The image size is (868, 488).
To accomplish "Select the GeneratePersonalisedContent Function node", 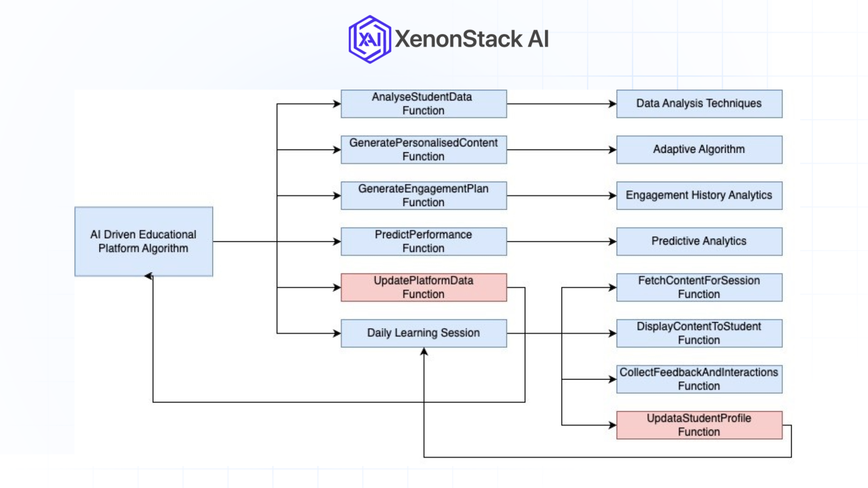I will click(423, 150).
